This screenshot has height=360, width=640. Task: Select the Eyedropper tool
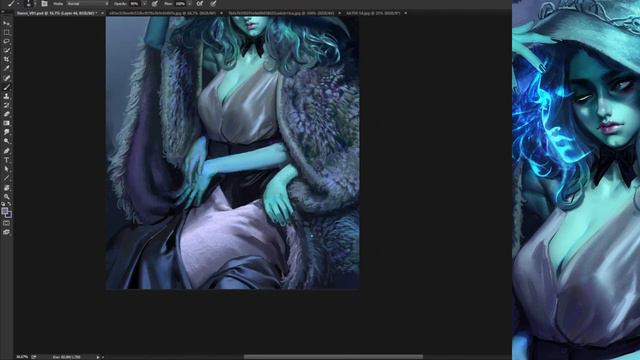tap(7, 69)
